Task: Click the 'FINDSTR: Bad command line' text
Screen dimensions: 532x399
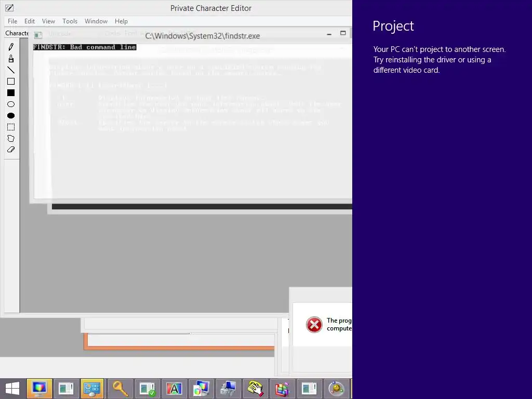Action: point(85,47)
